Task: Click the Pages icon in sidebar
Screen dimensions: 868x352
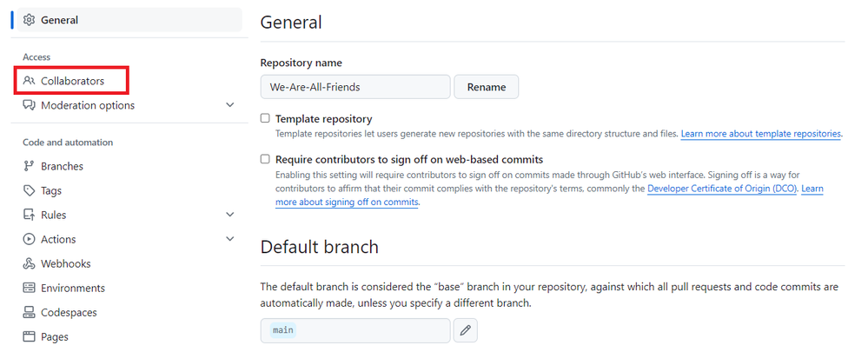Action: tap(30, 336)
